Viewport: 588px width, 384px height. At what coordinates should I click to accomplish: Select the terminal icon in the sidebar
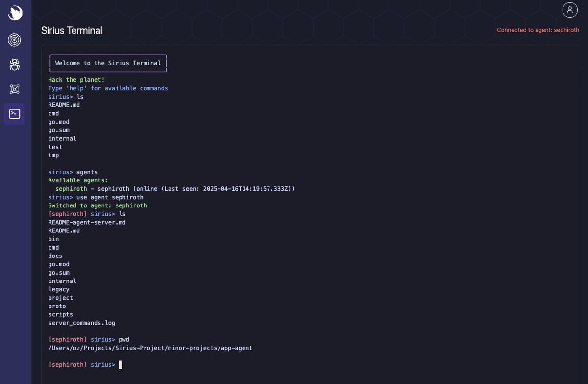pos(15,114)
